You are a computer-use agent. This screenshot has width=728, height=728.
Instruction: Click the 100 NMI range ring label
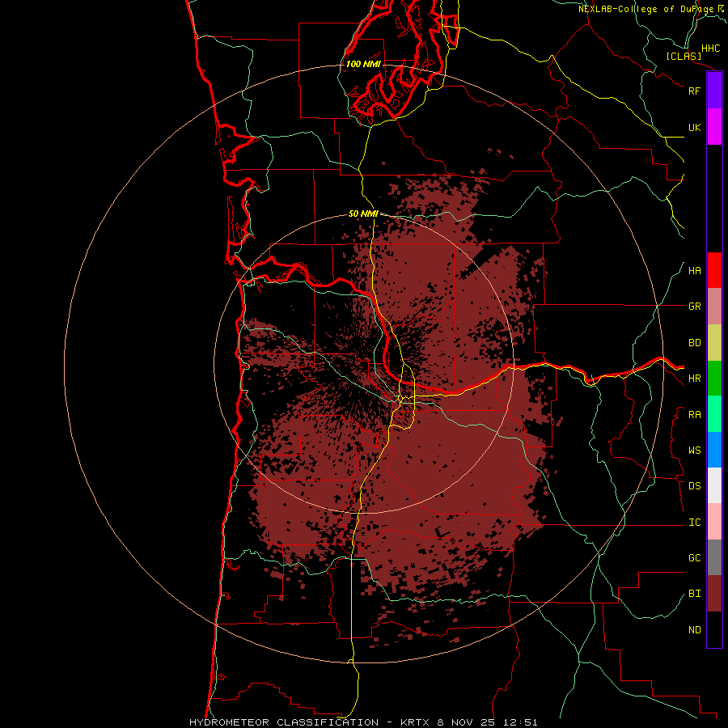click(363, 64)
